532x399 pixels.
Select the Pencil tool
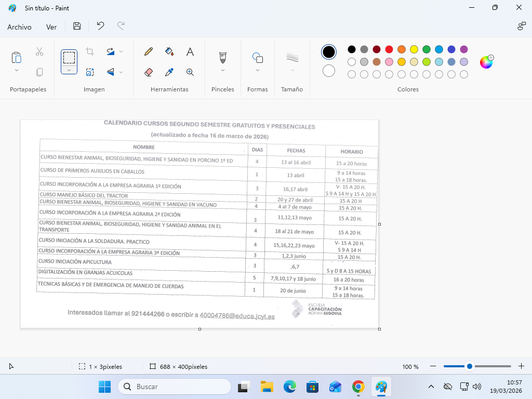(x=149, y=51)
